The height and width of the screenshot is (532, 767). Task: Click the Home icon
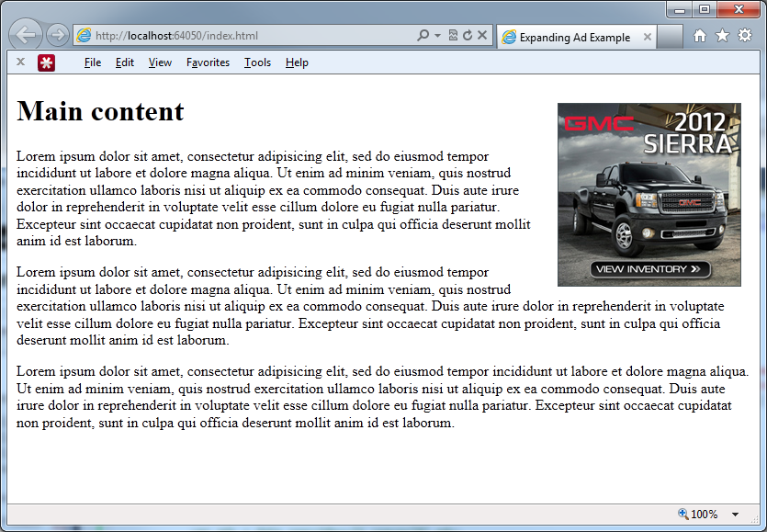coord(700,35)
